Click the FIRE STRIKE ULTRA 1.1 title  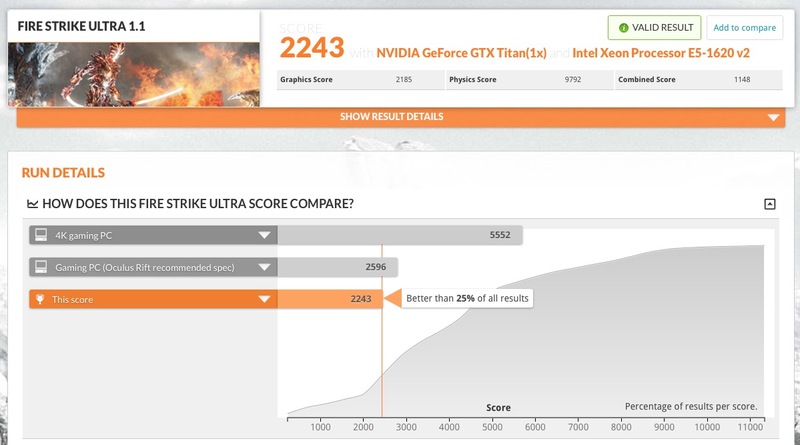pyautogui.click(x=81, y=27)
